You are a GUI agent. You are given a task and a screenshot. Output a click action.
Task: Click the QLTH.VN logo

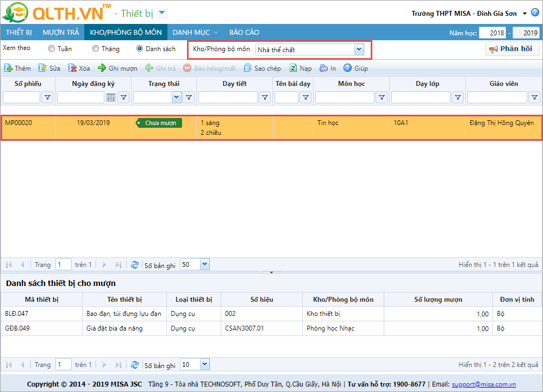[56, 13]
